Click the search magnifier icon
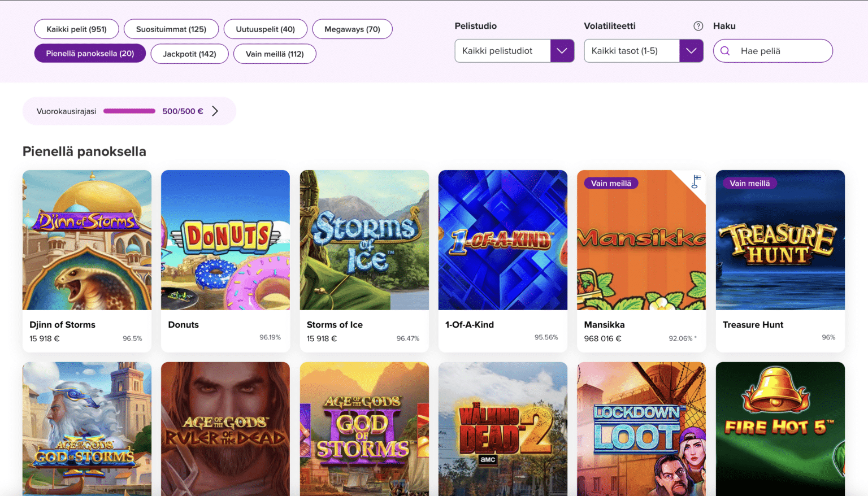The image size is (868, 496). tap(725, 51)
